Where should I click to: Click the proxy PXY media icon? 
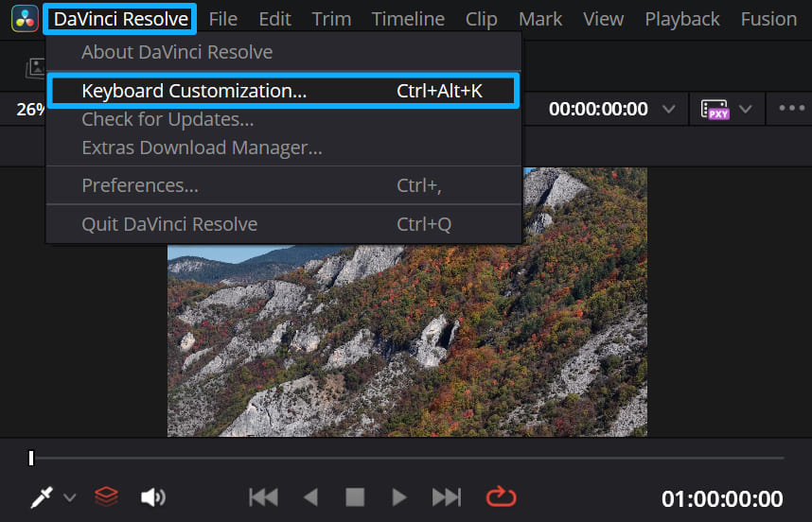[715, 109]
